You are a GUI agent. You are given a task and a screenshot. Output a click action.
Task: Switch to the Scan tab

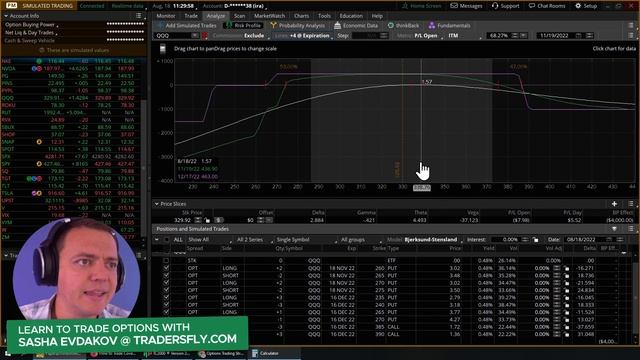click(239, 16)
